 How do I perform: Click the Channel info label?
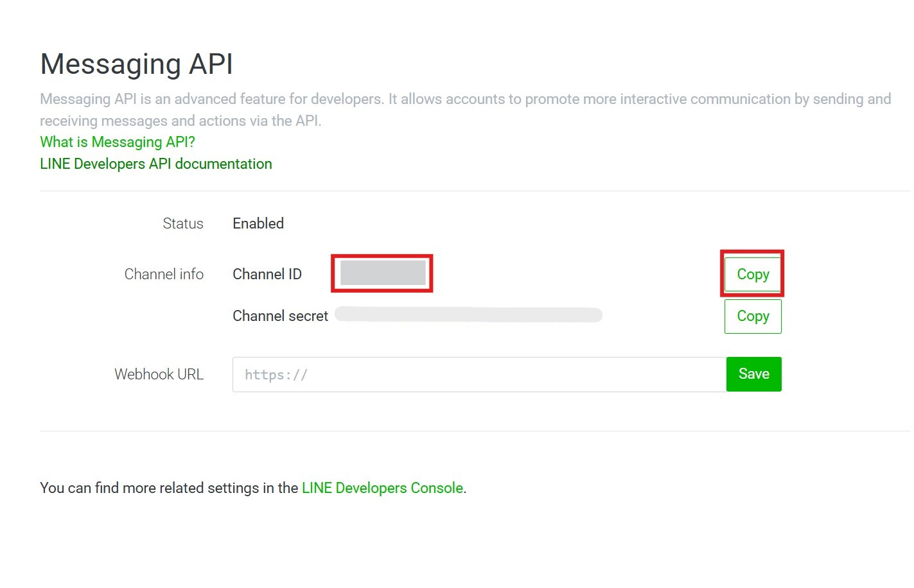tap(164, 274)
